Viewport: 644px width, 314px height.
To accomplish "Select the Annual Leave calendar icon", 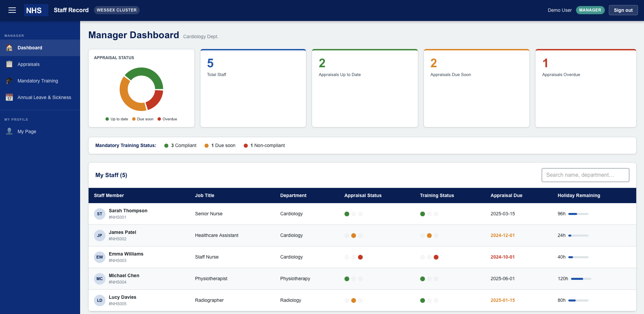I will coord(9,97).
